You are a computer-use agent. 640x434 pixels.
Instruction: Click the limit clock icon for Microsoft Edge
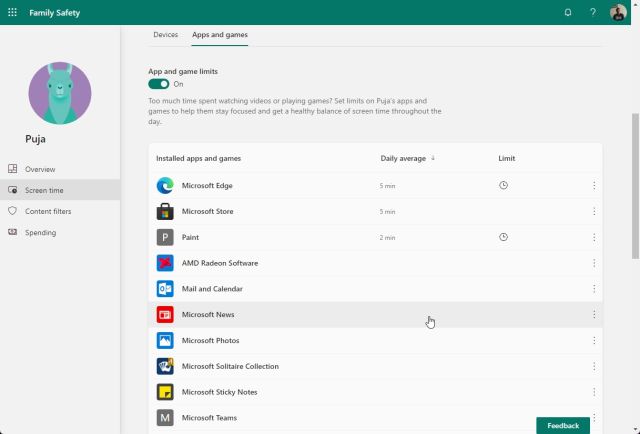tap(503, 185)
